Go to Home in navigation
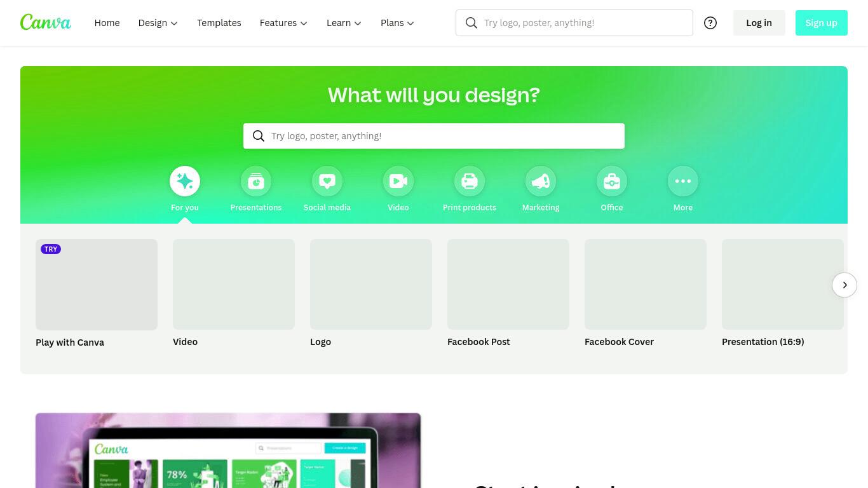Image resolution: width=868 pixels, height=488 pixels. (107, 23)
